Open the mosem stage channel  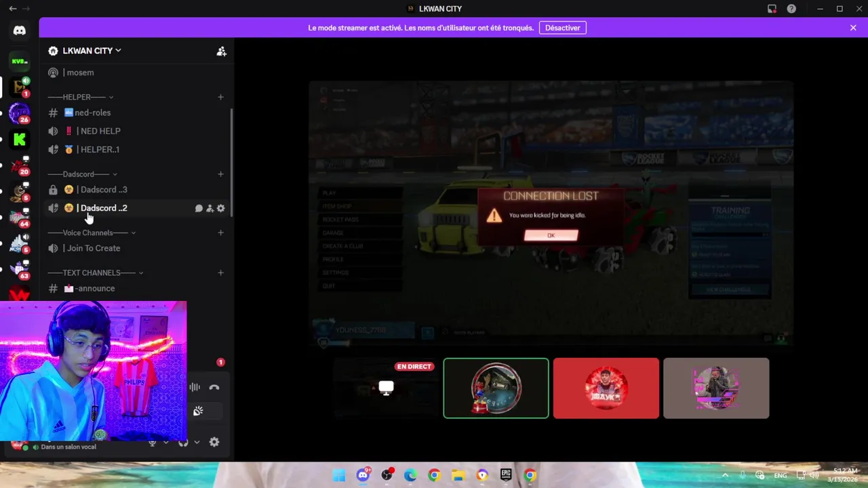pyautogui.click(x=136, y=73)
